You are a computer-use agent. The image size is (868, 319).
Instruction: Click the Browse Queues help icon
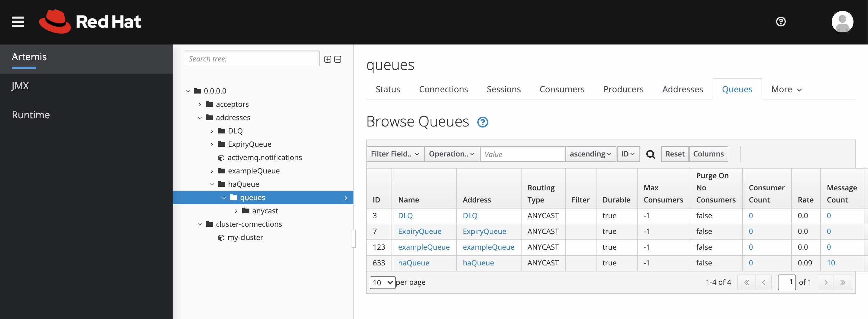point(483,122)
